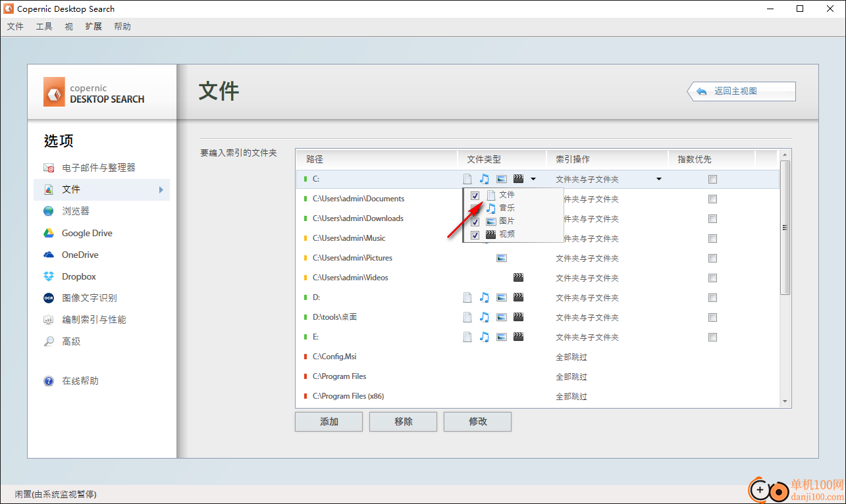This screenshot has height=504, width=846.
Task: Open Dropbox settings
Action: (78, 276)
